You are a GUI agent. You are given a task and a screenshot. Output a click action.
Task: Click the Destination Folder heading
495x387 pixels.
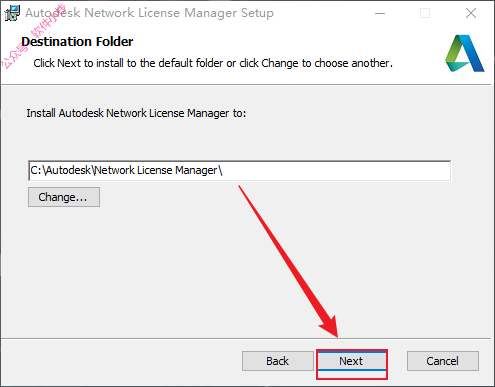click(77, 42)
